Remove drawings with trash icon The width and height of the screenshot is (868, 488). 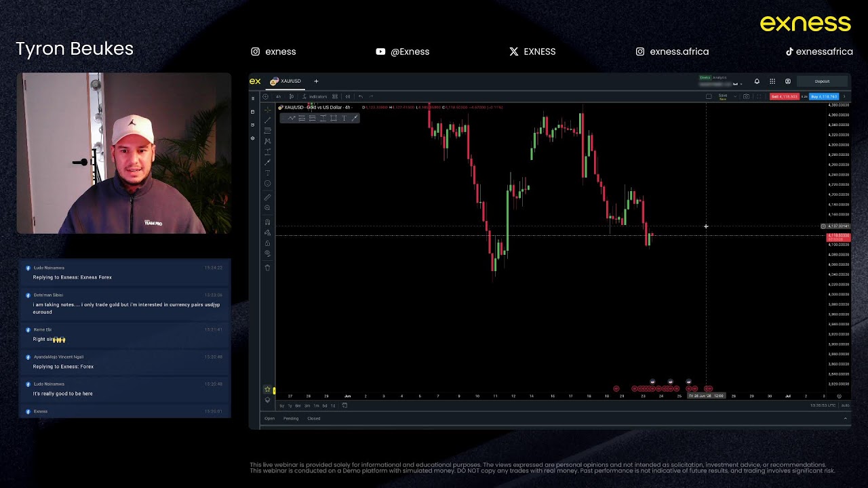pyautogui.click(x=267, y=268)
